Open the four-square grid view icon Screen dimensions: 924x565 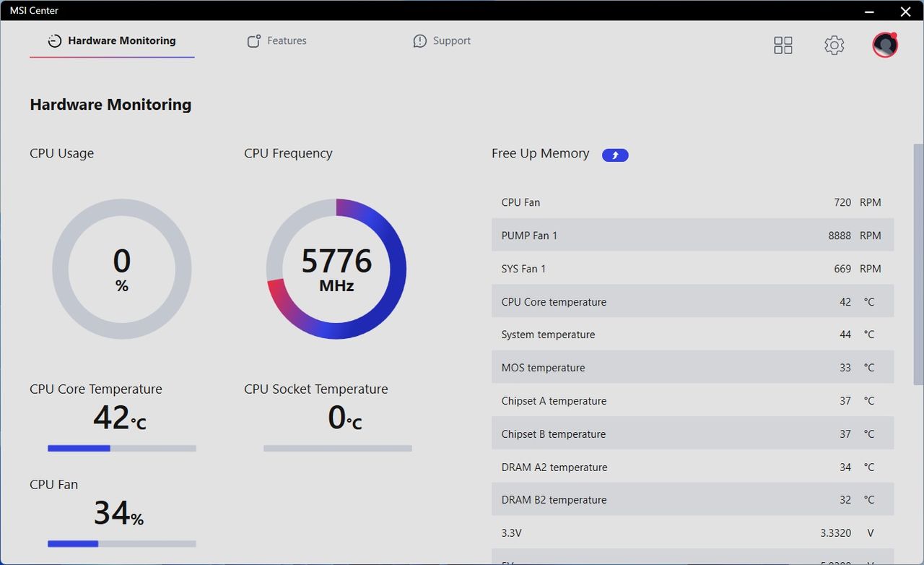[x=783, y=46]
